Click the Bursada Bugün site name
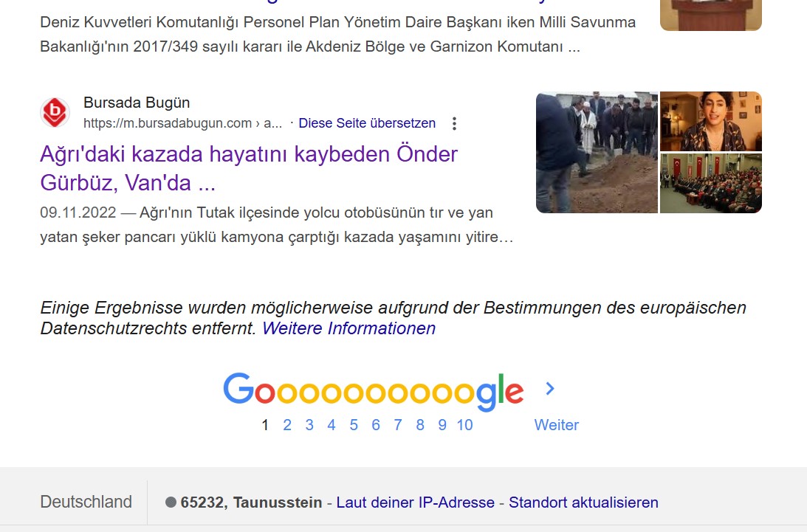Image resolution: width=807 pixels, height=532 pixels. [137, 103]
